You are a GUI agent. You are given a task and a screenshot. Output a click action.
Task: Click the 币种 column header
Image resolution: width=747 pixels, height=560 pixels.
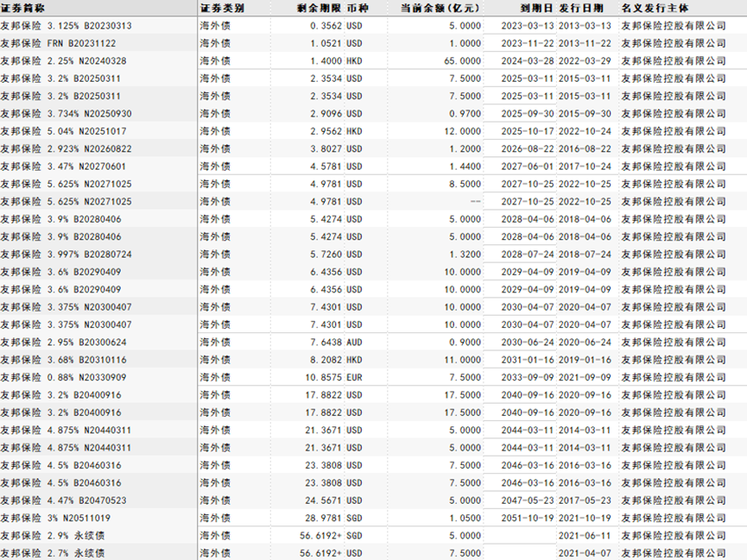click(358, 8)
